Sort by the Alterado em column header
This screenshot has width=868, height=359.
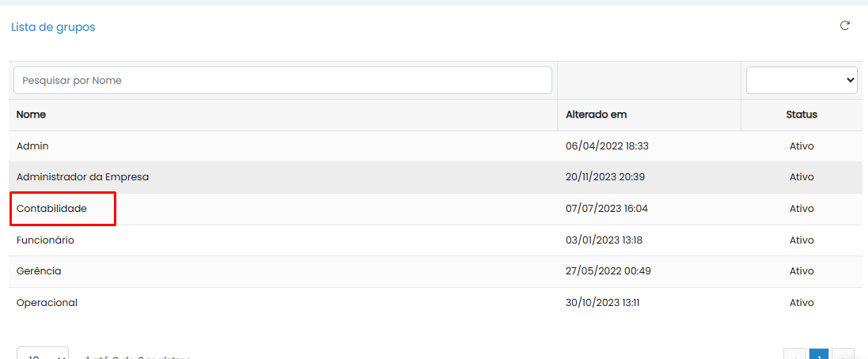(596, 115)
